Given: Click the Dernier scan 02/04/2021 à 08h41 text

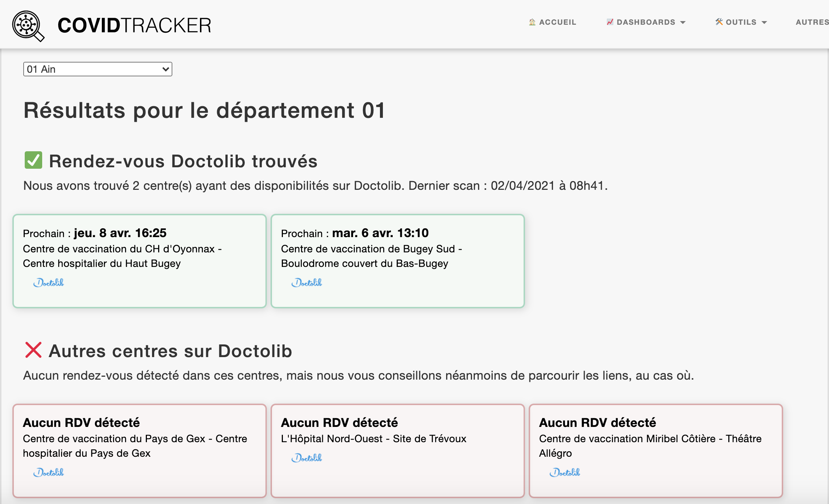Looking at the screenshot, I should (x=508, y=185).
